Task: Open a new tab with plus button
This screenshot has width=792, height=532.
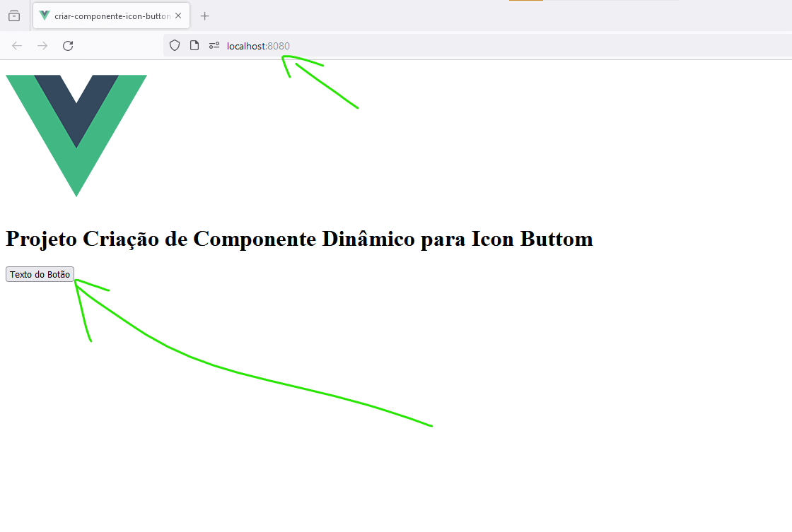Action: pyautogui.click(x=205, y=16)
